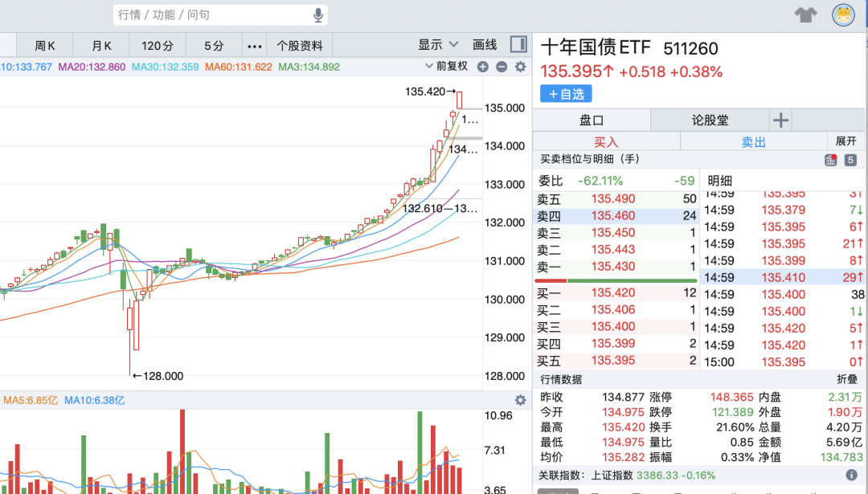Click 展开 to expand order panel

coord(845,141)
